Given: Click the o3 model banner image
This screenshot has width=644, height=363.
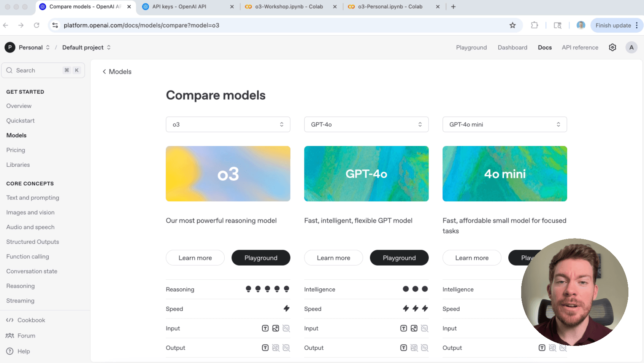Looking at the screenshot, I should coord(228,174).
